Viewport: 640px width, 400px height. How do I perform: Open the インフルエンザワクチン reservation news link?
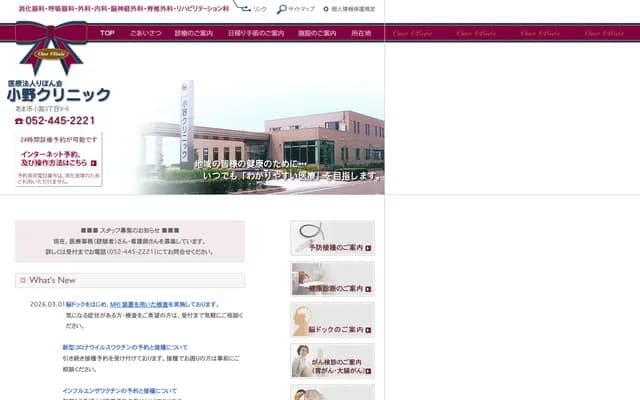pyautogui.click(x=120, y=391)
